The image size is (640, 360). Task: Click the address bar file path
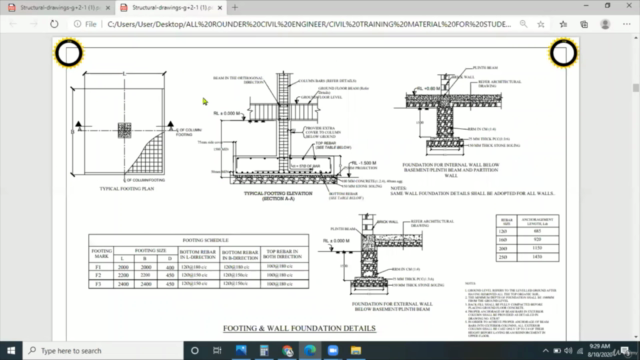click(309, 24)
